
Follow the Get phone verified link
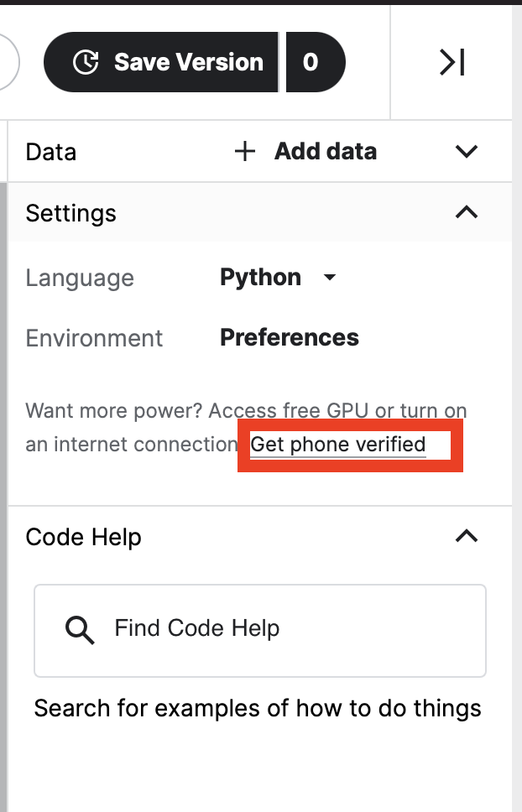(338, 445)
